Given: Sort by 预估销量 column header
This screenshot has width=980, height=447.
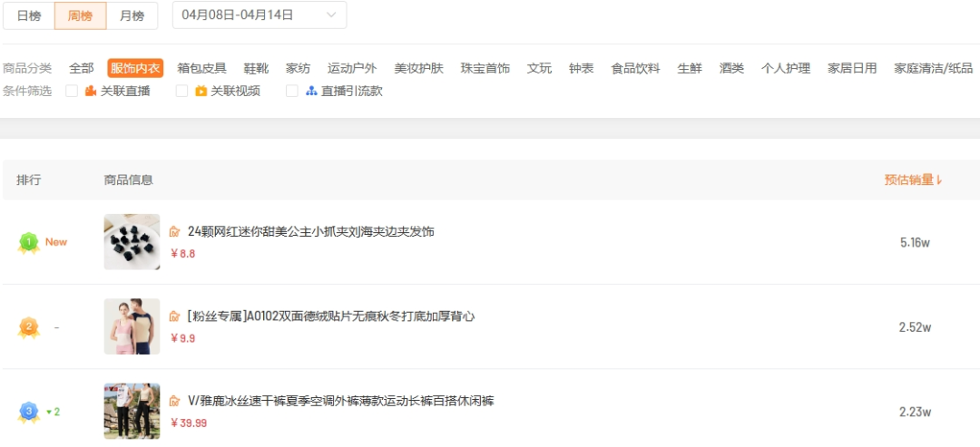Looking at the screenshot, I should click(x=913, y=180).
